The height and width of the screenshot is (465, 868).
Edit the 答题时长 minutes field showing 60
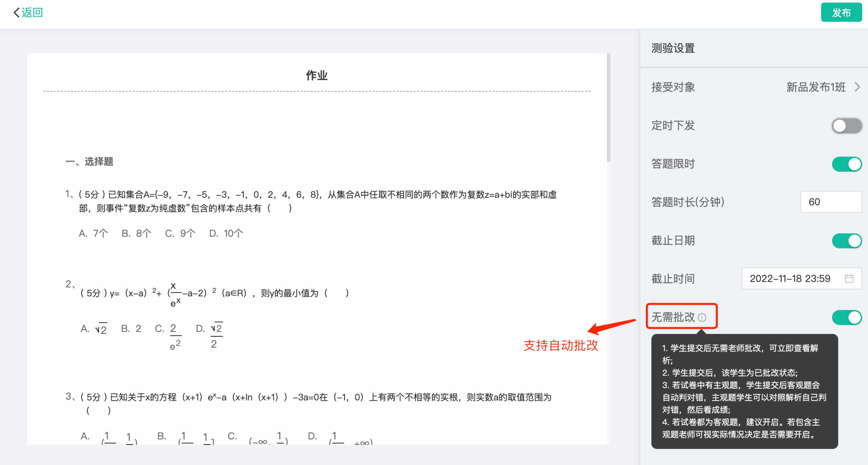831,202
